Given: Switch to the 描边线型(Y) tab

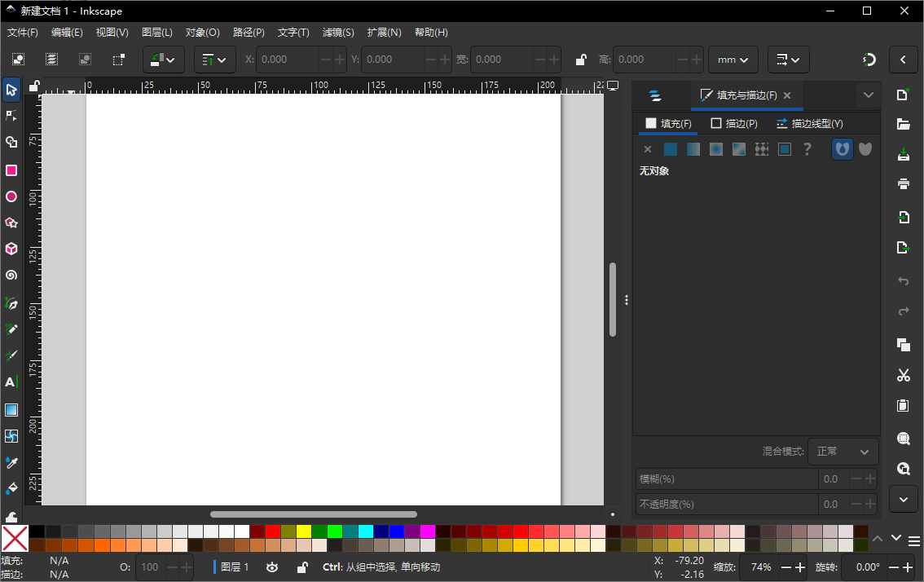Looking at the screenshot, I should [x=810, y=123].
